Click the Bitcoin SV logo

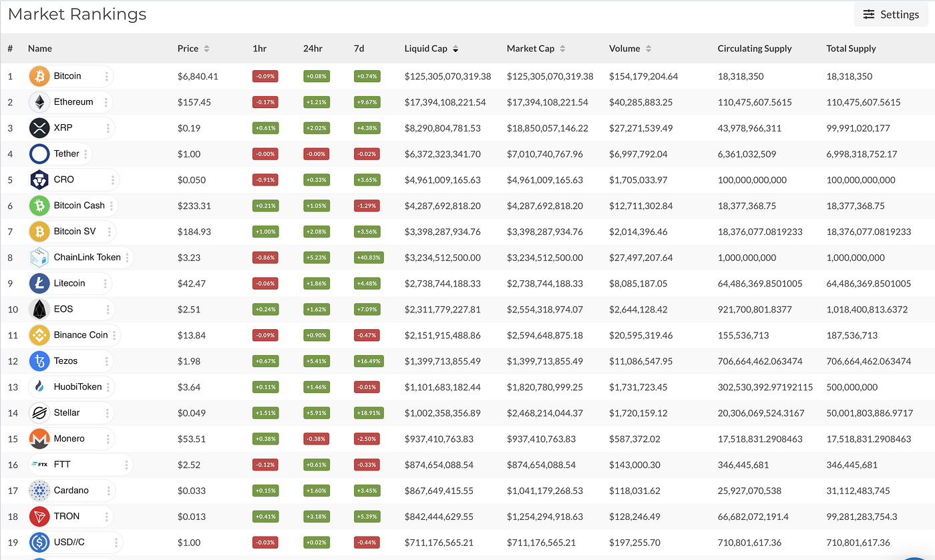(x=39, y=232)
